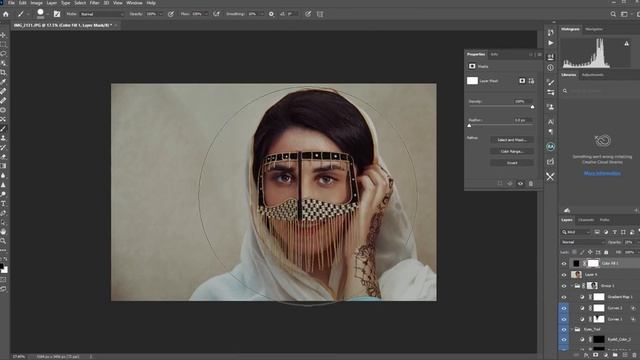Select the Zoom tool in the toolbox
This screenshot has height=360, width=640.
(x=3, y=241)
